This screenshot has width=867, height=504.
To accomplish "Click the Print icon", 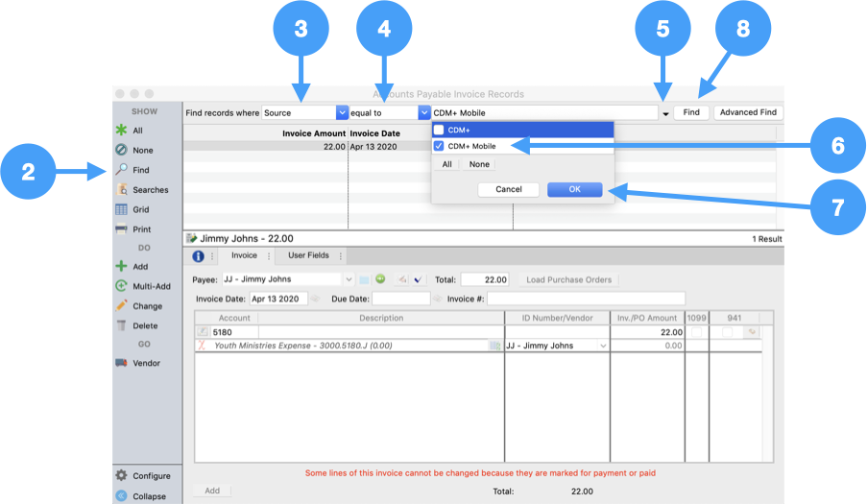I will 122,229.
